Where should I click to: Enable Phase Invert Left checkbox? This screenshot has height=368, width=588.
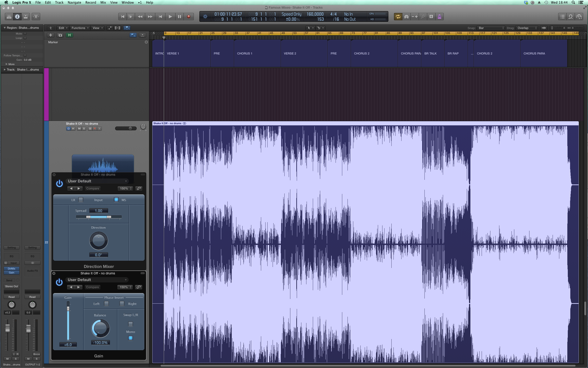[106, 304]
